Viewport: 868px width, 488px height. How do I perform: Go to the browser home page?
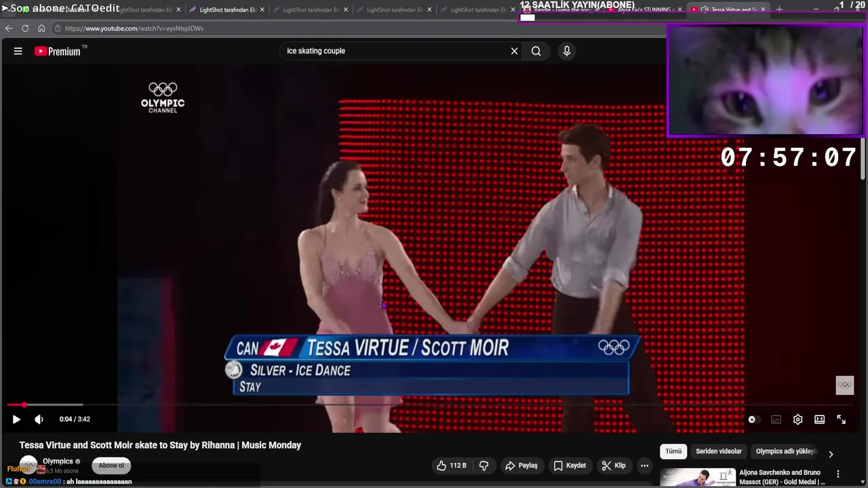[41, 28]
